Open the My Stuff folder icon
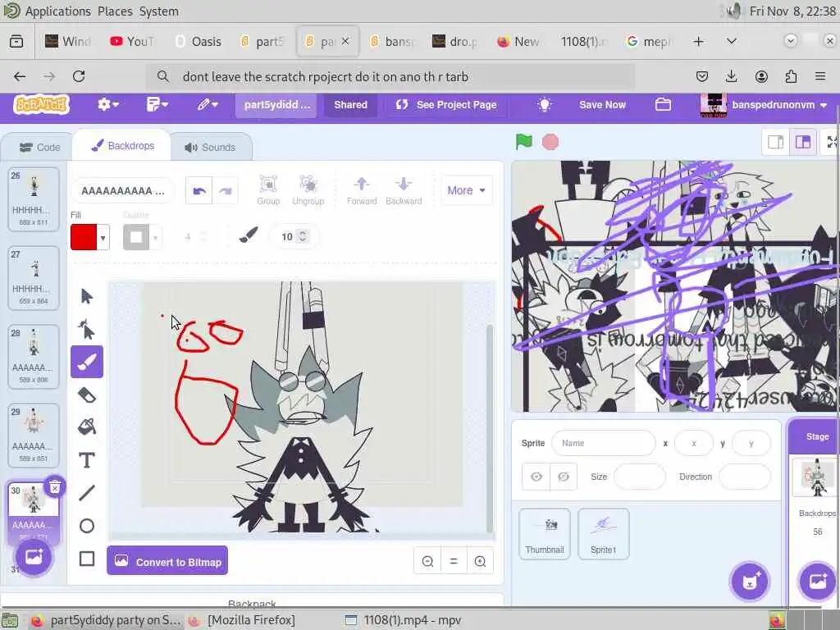Image resolution: width=840 pixels, height=630 pixels. coord(663,104)
